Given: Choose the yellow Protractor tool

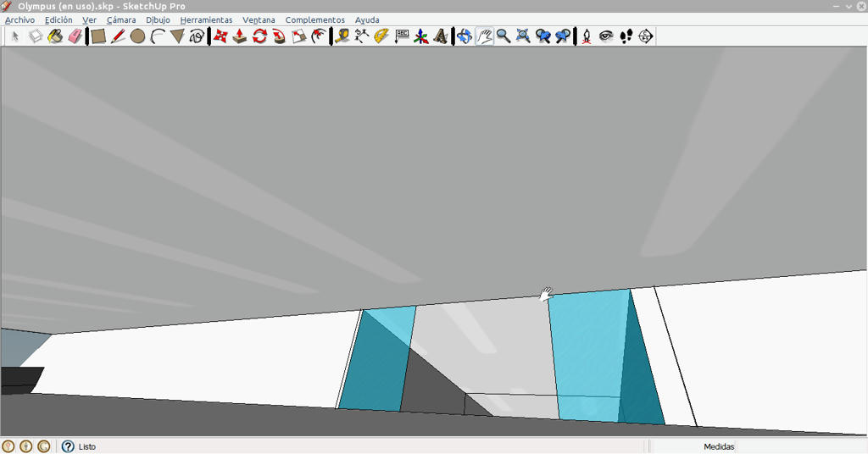Looking at the screenshot, I should 381,36.
